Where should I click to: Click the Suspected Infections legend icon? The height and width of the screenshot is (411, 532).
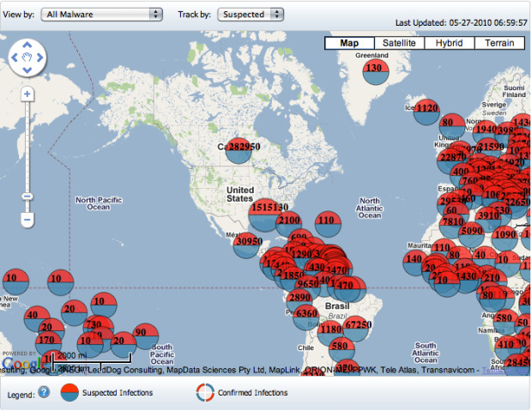[68, 392]
